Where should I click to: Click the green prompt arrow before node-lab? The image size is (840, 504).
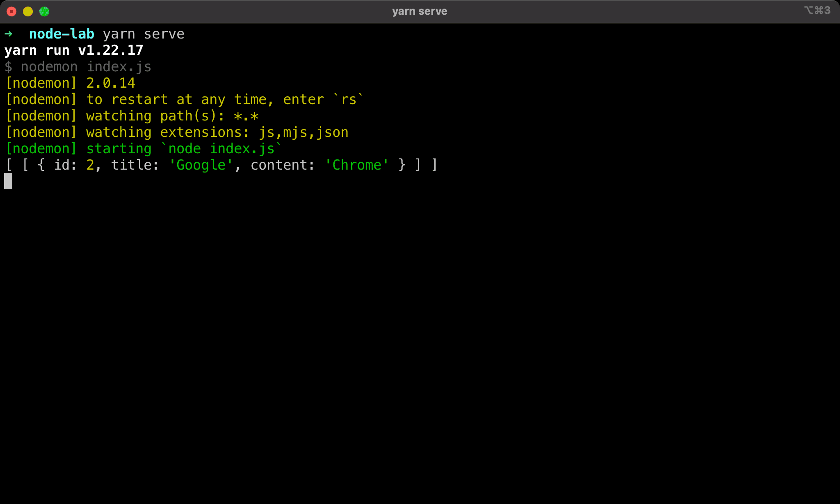[x=9, y=34]
